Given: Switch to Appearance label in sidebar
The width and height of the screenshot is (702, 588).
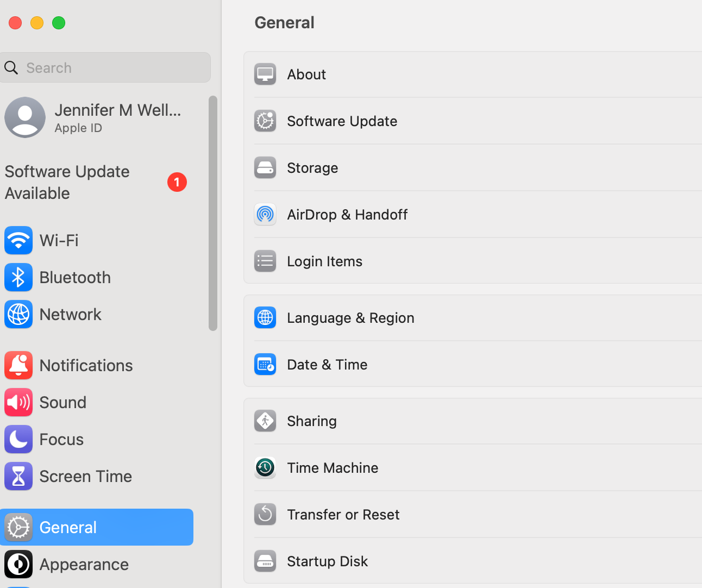Looking at the screenshot, I should pos(84,565).
